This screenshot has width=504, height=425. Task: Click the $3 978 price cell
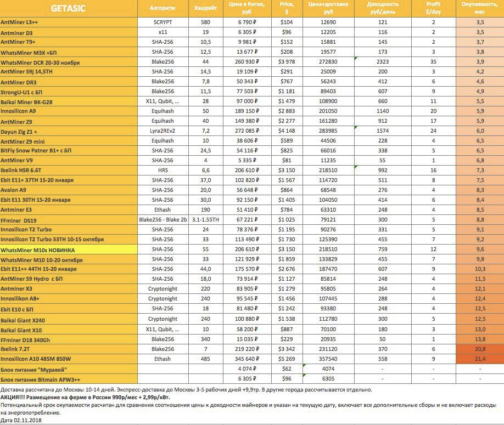287,62
